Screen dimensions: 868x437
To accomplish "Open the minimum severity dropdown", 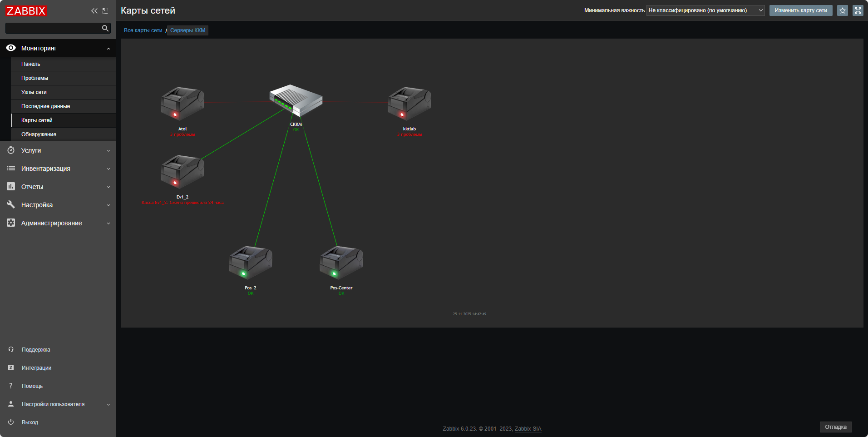I will click(705, 10).
